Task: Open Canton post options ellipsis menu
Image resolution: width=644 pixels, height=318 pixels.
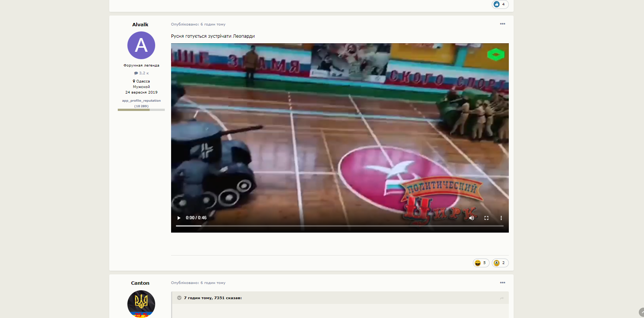Action: pos(502,283)
